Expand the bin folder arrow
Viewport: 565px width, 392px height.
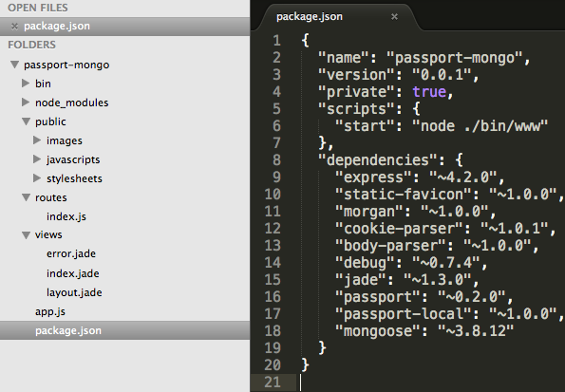26,84
